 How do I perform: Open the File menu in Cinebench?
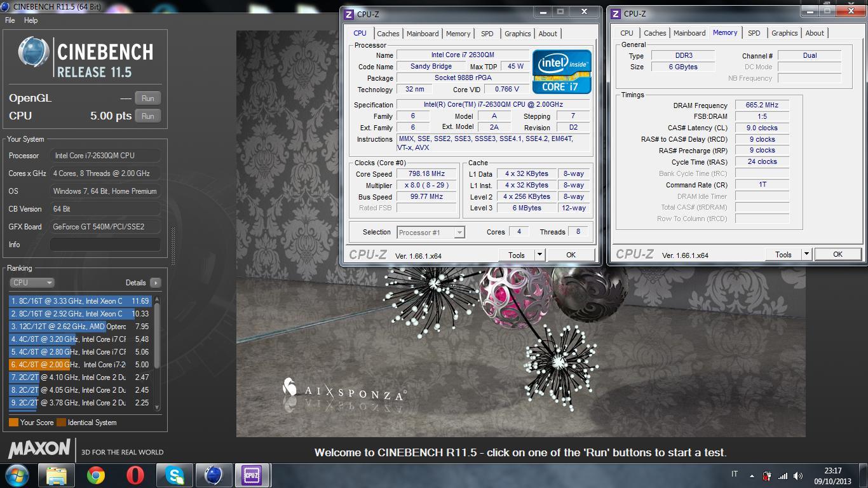(10, 20)
